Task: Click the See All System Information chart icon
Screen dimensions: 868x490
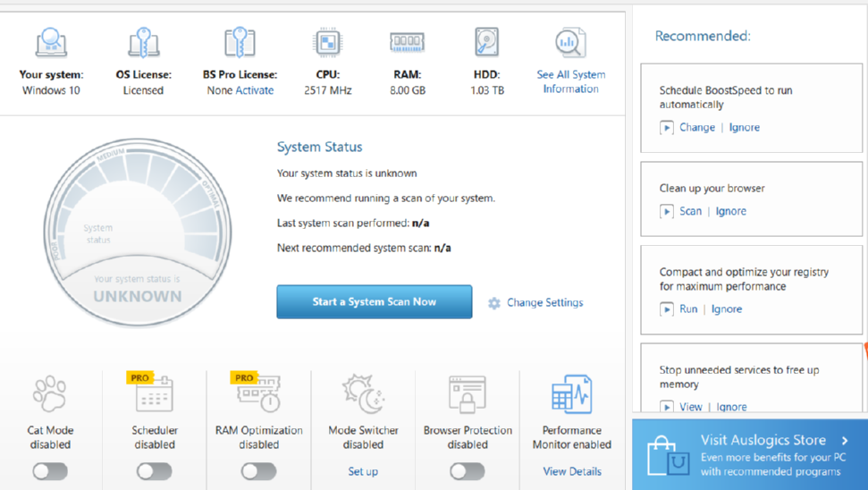Action: click(570, 43)
